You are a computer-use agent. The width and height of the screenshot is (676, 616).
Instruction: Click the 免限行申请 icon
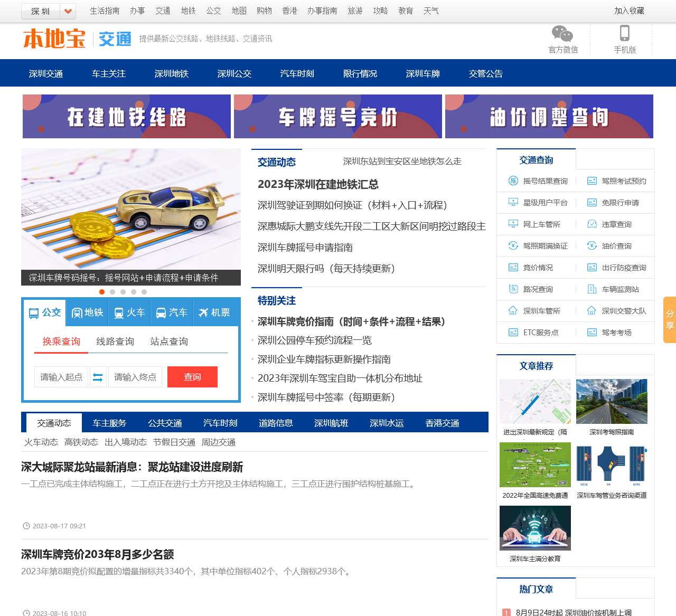pyautogui.click(x=592, y=203)
